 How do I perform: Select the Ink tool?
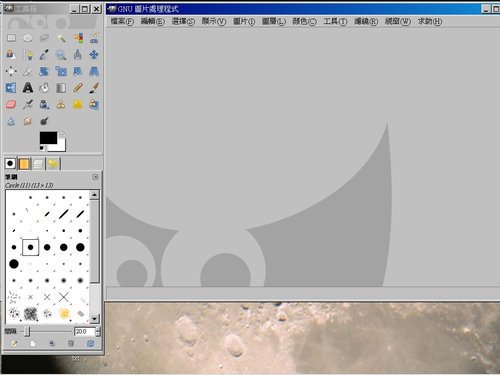click(x=44, y=105)
